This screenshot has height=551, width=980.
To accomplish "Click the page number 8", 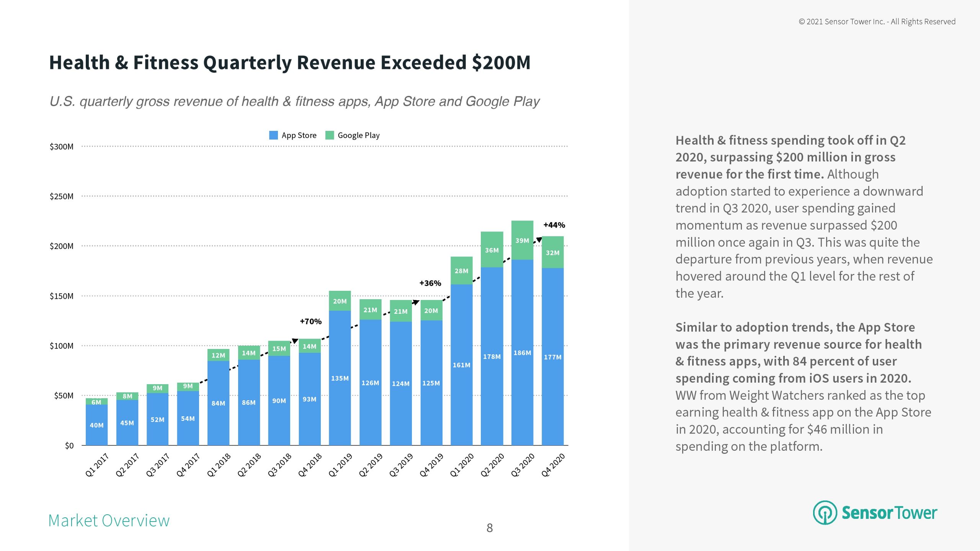I will [x=489, y=528].
